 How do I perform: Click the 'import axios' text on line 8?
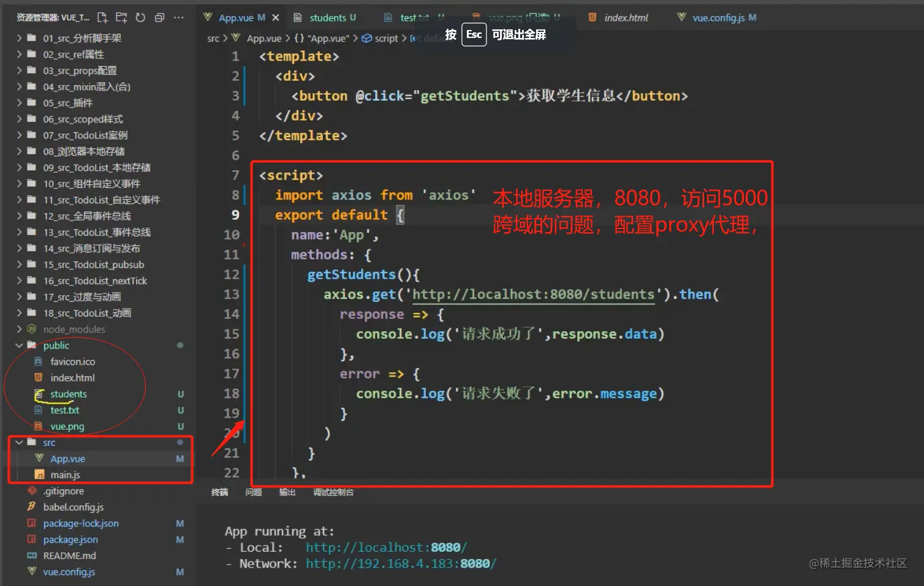[x=323, y=195]
